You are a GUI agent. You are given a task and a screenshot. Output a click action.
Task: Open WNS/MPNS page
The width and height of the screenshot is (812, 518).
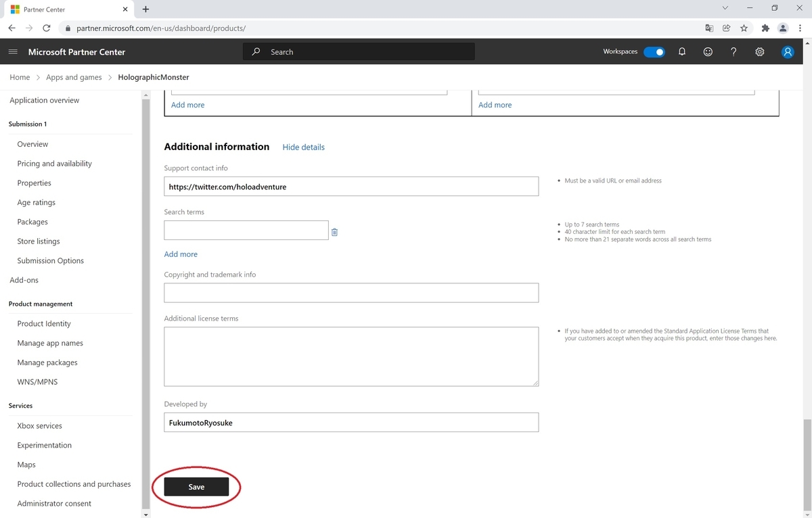[37, 382]
